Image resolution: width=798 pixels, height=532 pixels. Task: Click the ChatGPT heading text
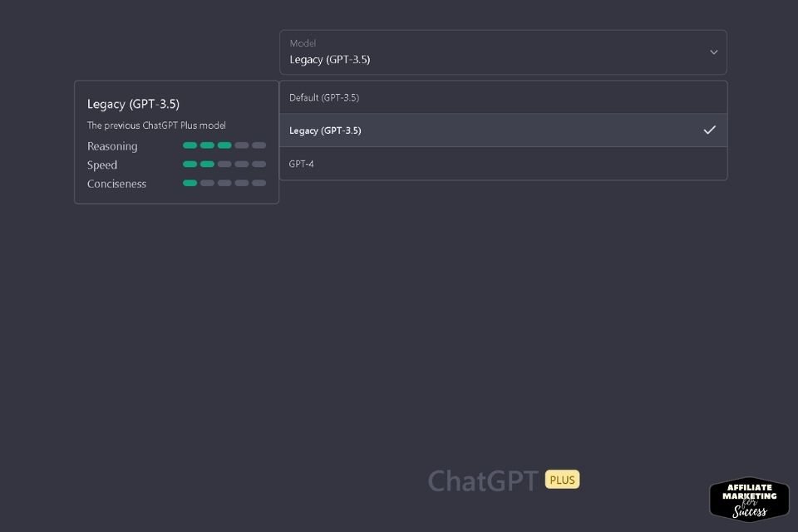coord(482,480)
